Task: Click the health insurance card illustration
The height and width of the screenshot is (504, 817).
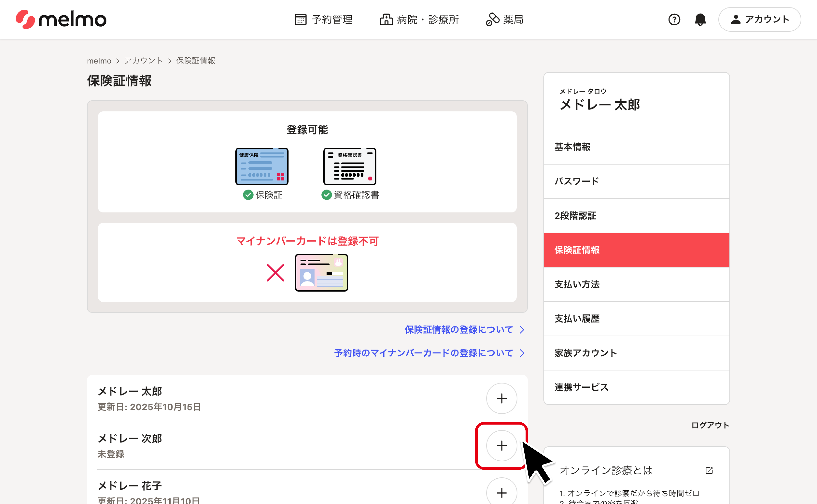Action: point(261,166)
